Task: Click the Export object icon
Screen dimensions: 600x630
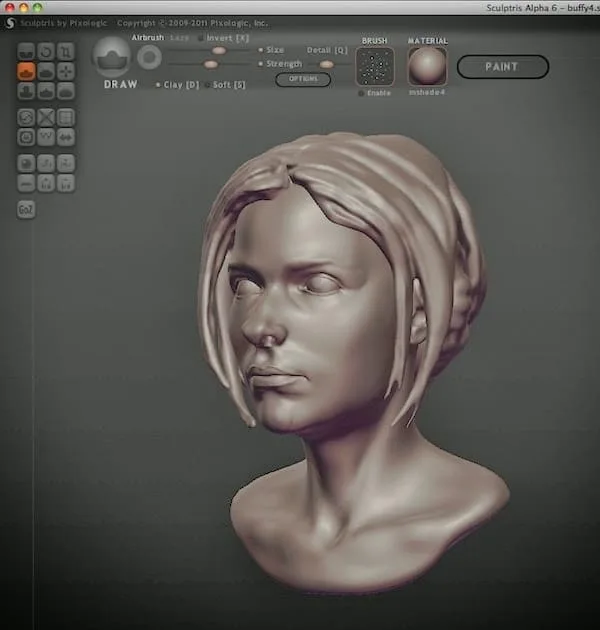Action: (66, 163)
